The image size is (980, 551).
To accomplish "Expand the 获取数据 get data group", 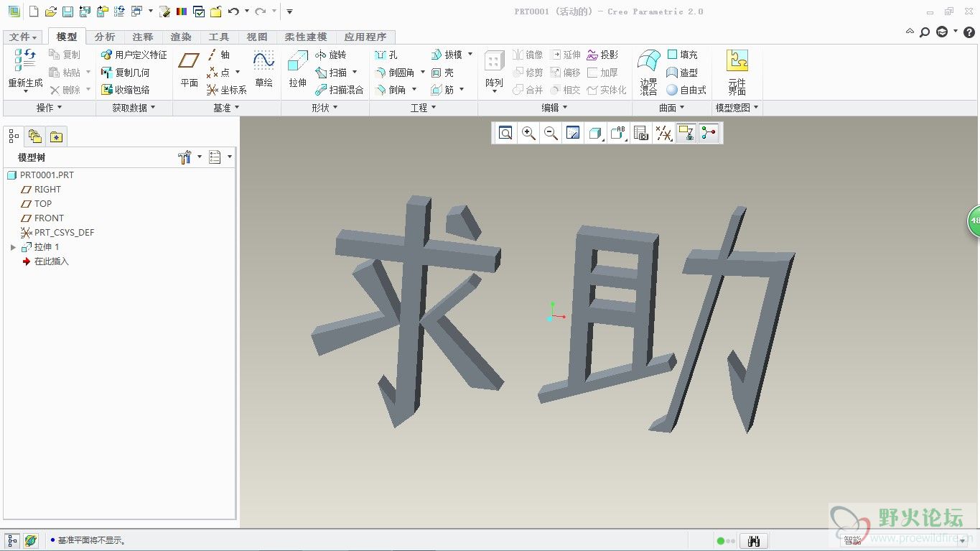I will [134, 108].
